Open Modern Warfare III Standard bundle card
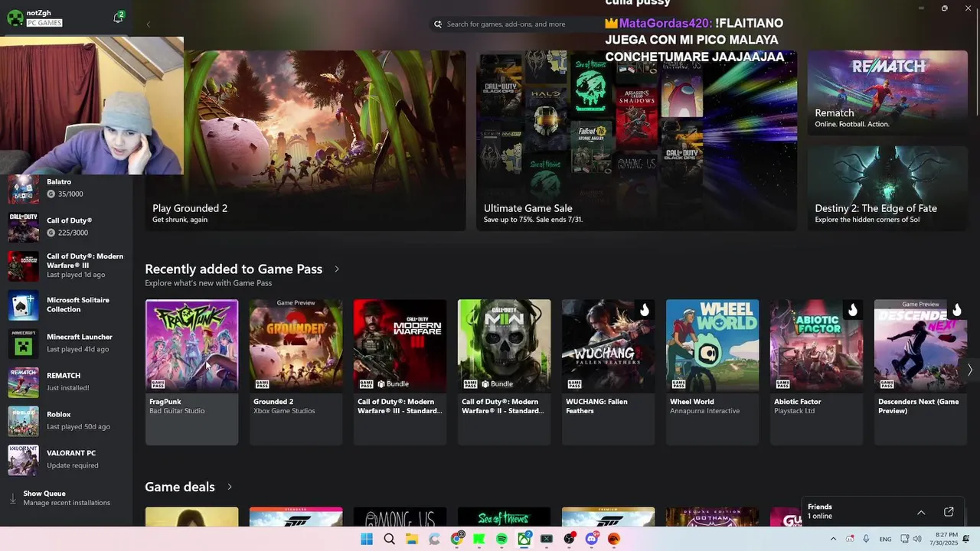The width and height of the screenshot is (980, 551). point(400,372)
